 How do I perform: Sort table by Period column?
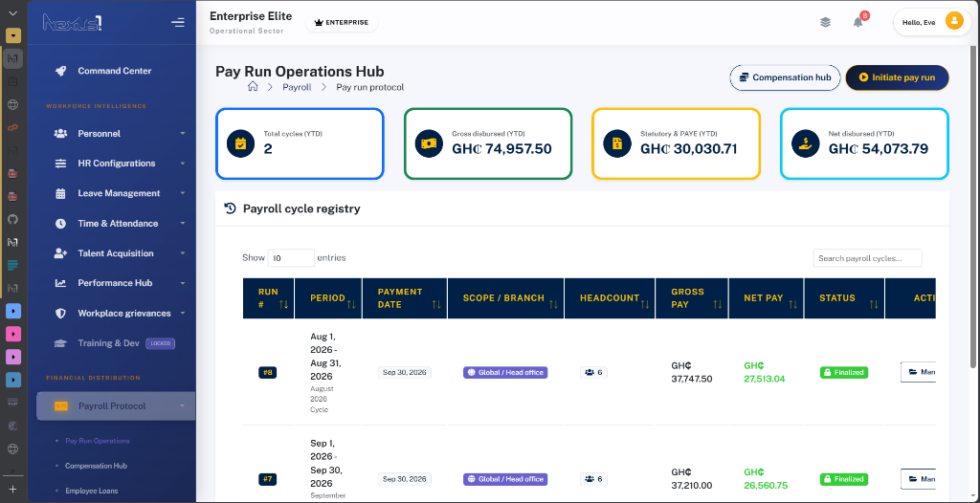click(x=327, y=298)
